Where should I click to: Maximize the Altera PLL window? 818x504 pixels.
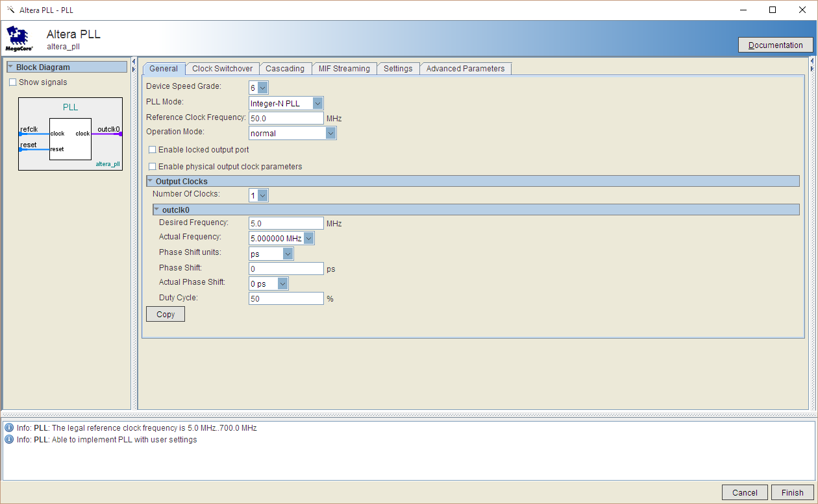point(773,10)
